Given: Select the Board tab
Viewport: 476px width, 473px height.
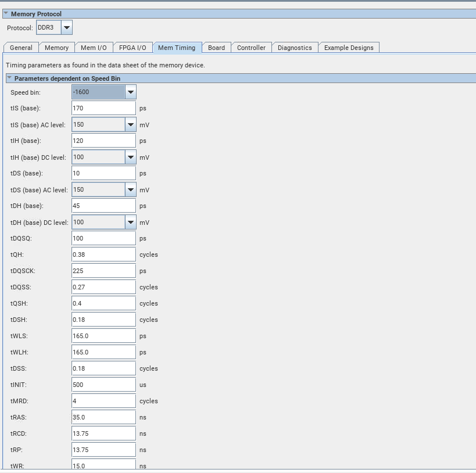Looking at the screenshot, I should click(x=216, y=48).
